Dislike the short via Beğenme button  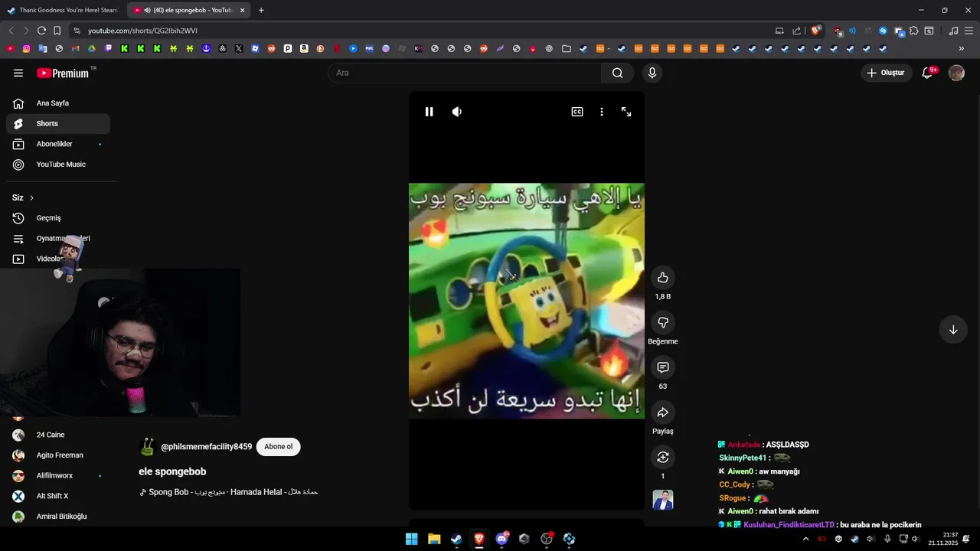click(663, 323)
